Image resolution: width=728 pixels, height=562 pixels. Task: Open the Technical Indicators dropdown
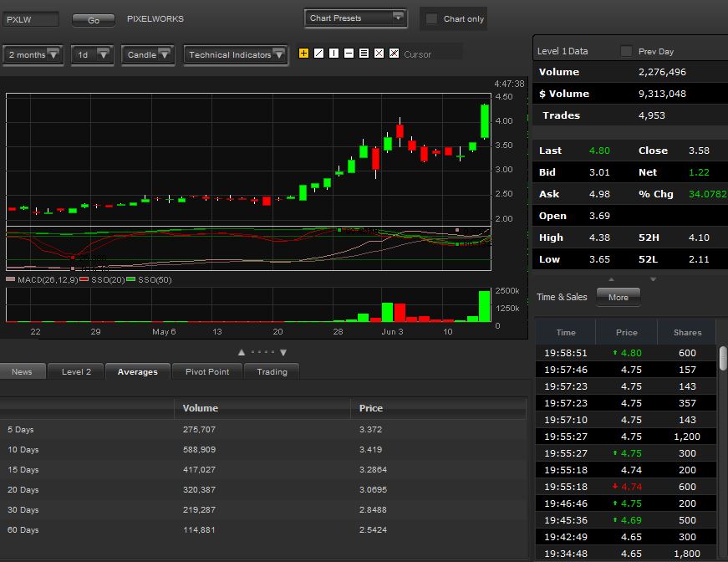(236, 55)
